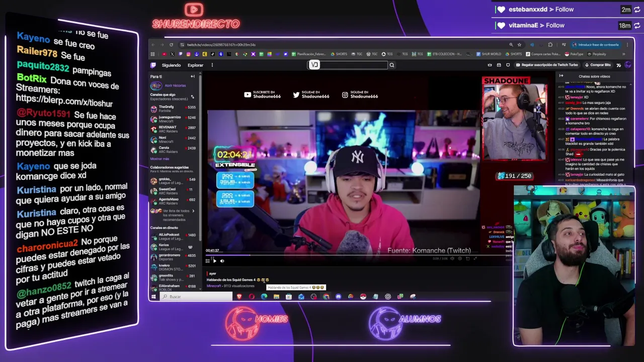Reload the browser page

171,44
